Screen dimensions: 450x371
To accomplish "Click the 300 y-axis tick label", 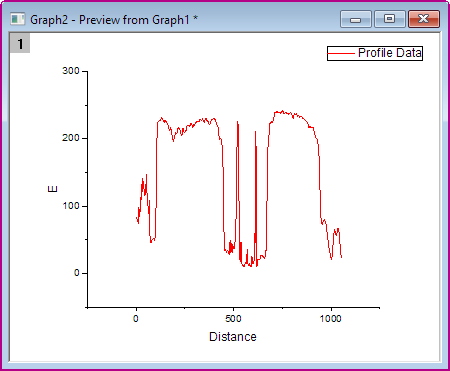I will (71, 71).
